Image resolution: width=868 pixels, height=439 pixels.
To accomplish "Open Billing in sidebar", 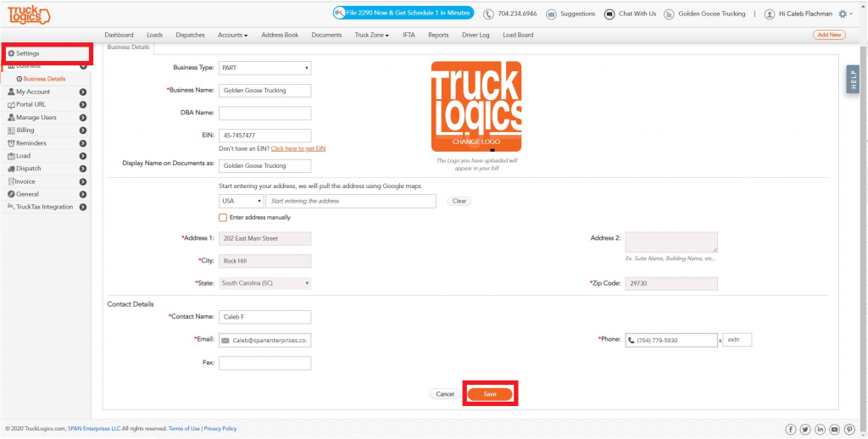I will 25,131.
